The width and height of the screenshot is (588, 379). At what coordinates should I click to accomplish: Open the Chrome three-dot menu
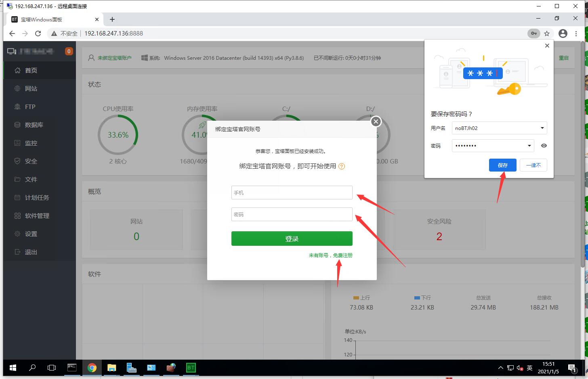pos(576,34)
